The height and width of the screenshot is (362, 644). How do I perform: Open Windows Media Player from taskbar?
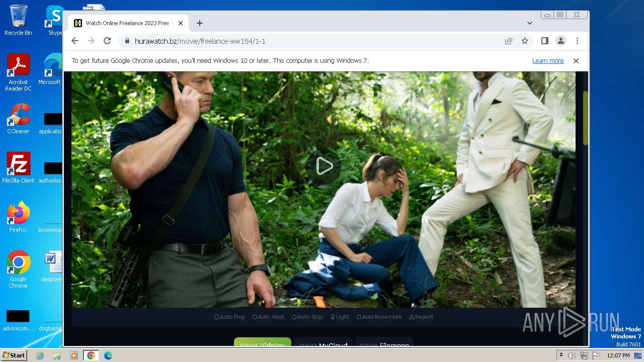point(74,355)
